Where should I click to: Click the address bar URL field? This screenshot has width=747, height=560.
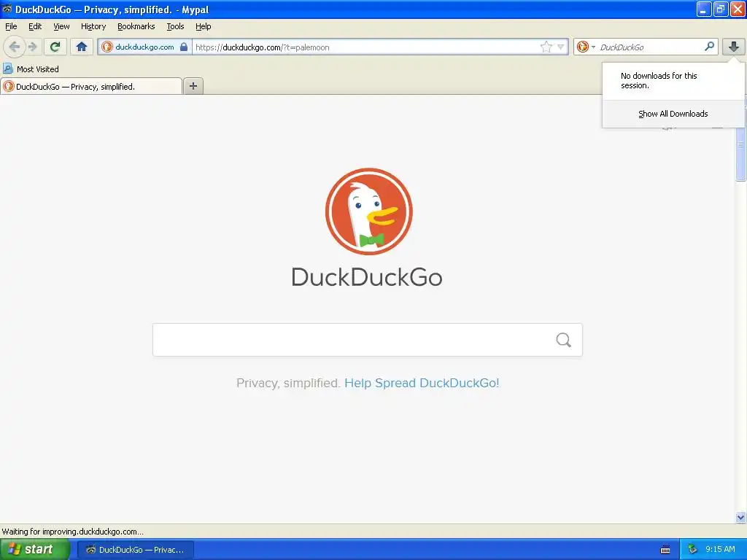(x=366, y=47)
